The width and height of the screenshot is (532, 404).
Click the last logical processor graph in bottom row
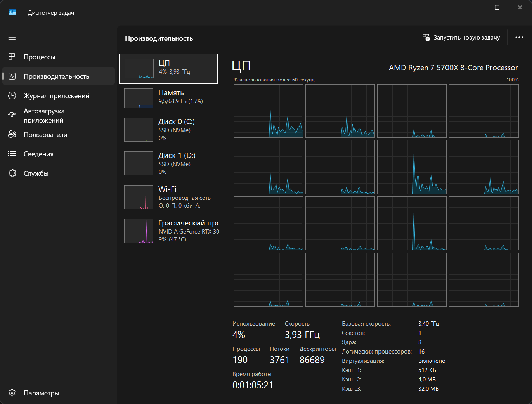coord(483,280)
